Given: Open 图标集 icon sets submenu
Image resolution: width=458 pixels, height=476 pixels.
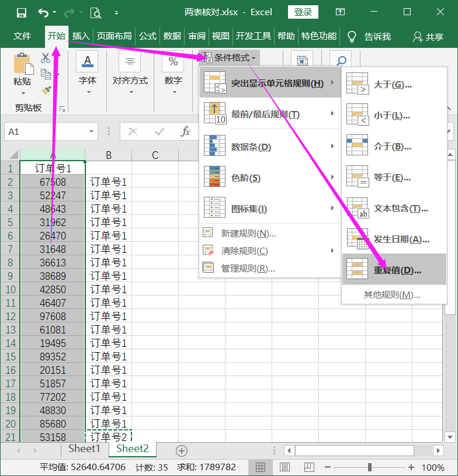Looking at the screenshot, I should (x=270, y=209).
